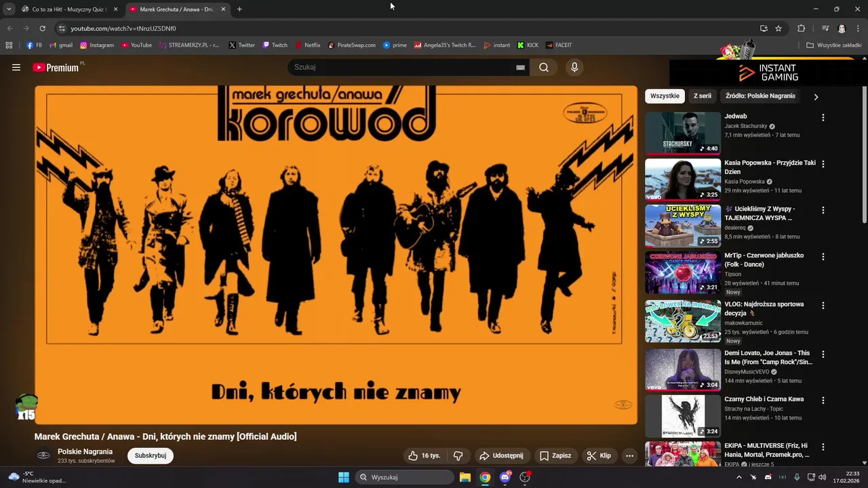Open options menu for VLOG Najdroższa sportowa decyzja
868x488 pixels.
click(x=823, y=306)
